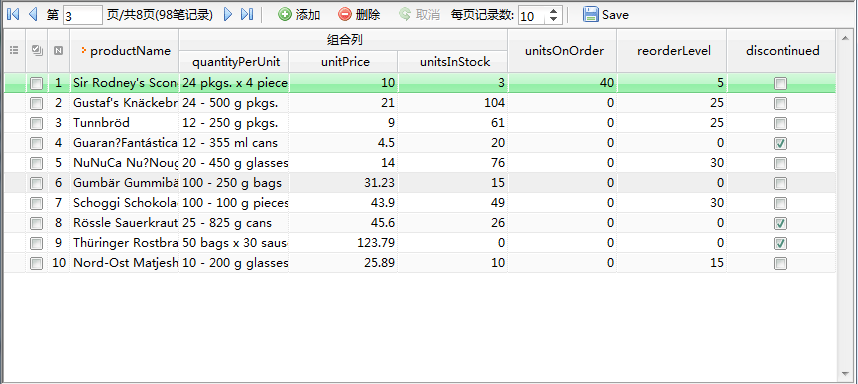This screenshot has height=384, width=858.
Task: Click the 组合列 group header
Action: pos(343,40)
